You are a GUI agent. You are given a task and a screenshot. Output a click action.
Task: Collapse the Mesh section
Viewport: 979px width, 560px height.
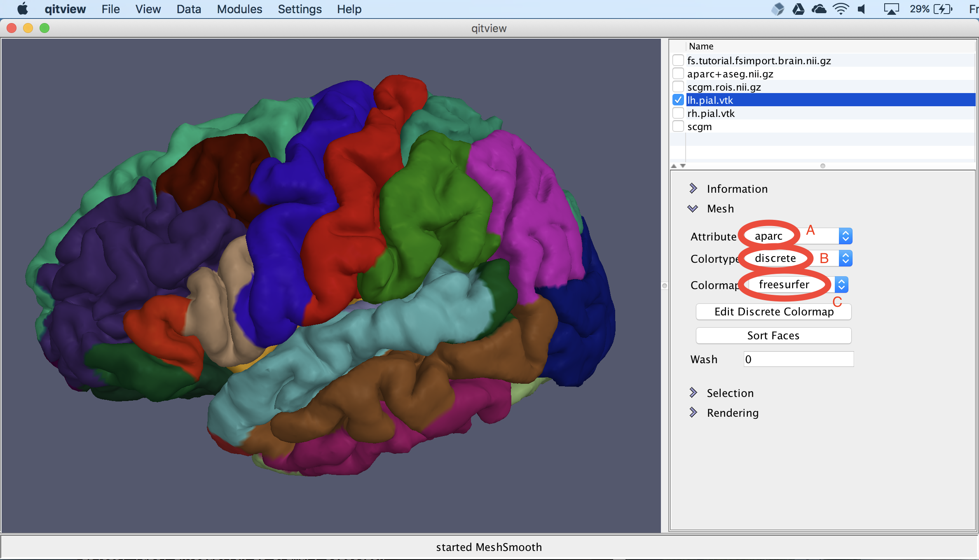pyautogui.click(x=693, y=209)
